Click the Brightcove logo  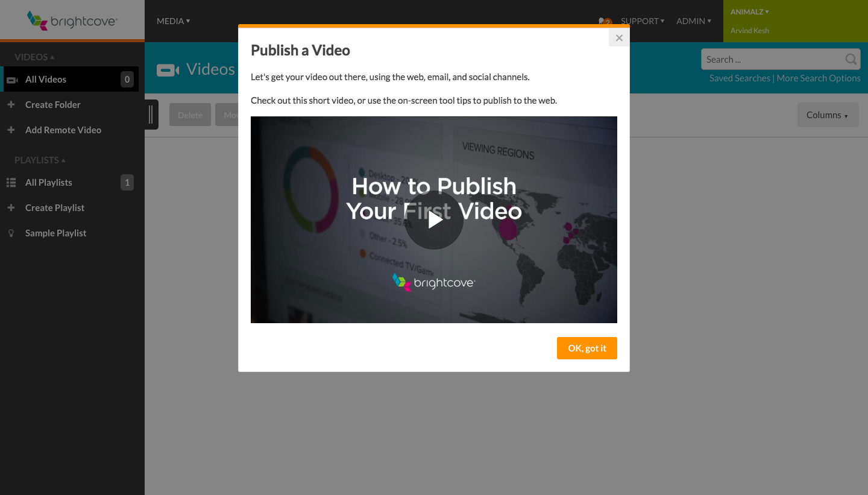[72, 21]
